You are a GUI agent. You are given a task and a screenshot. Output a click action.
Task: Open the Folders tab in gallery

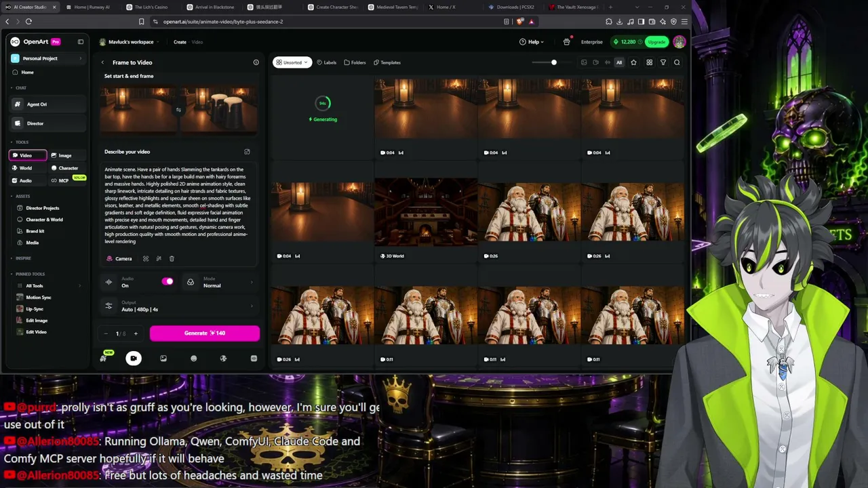[355, 62]
